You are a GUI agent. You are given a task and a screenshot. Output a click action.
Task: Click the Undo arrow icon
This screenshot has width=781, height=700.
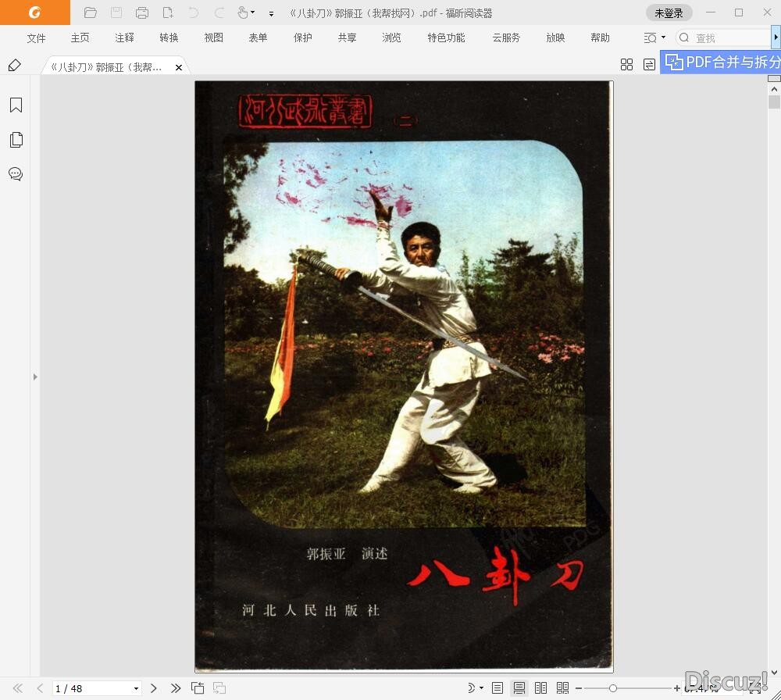pos(194,12)
